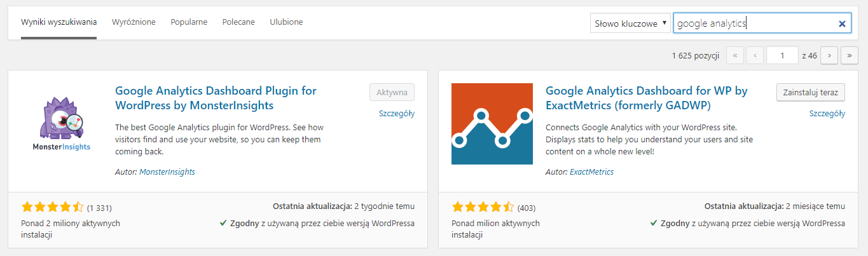The height and width of the screenshot is (256, 868).
Task: Click the z 46 total pages label
Action: [809, 56]
